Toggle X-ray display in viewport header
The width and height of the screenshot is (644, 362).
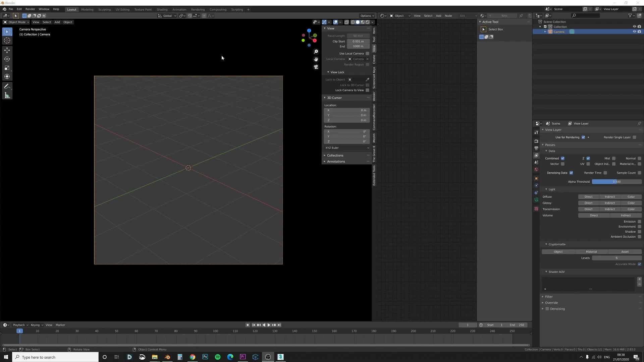346,22
